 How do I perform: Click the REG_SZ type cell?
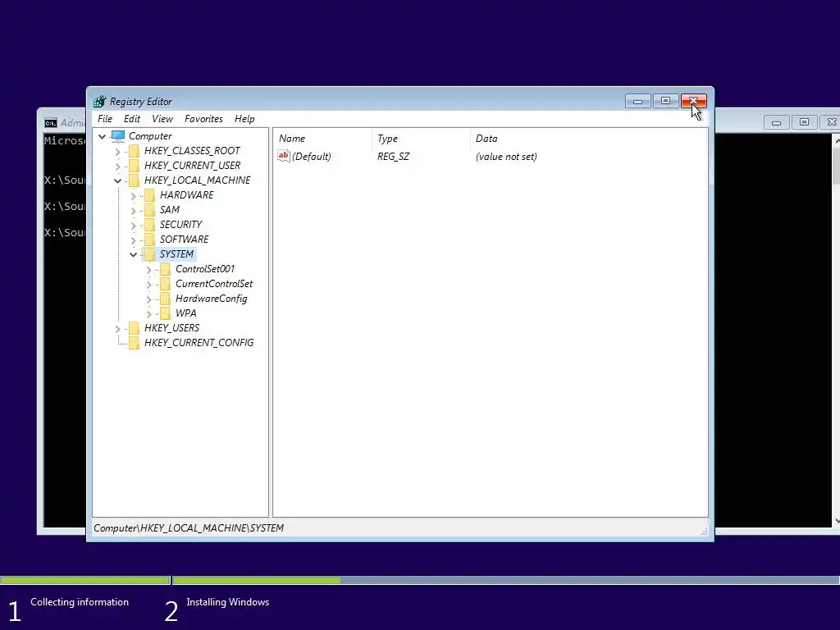click(x=393, y=157)
